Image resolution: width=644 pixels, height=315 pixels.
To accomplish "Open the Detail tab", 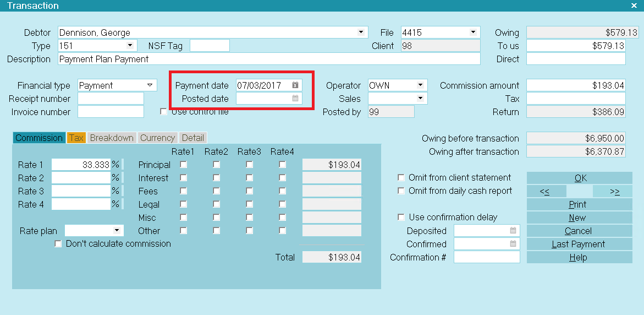I will [192, 138].
